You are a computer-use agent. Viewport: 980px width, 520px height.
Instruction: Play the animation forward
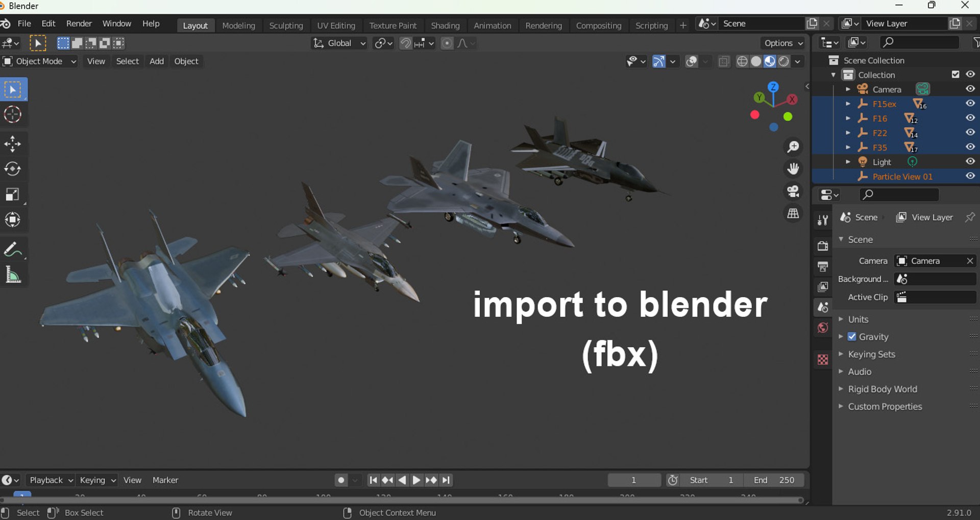(416, 480)
